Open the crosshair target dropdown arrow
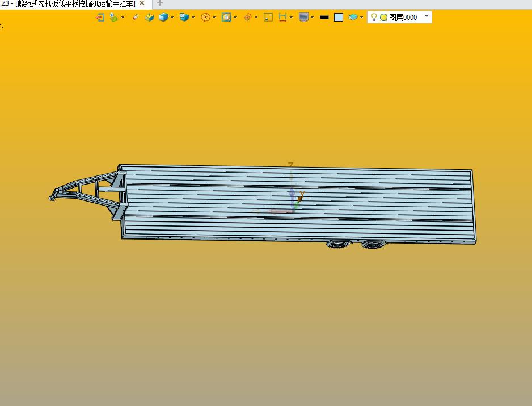 [x=256, y=18]
